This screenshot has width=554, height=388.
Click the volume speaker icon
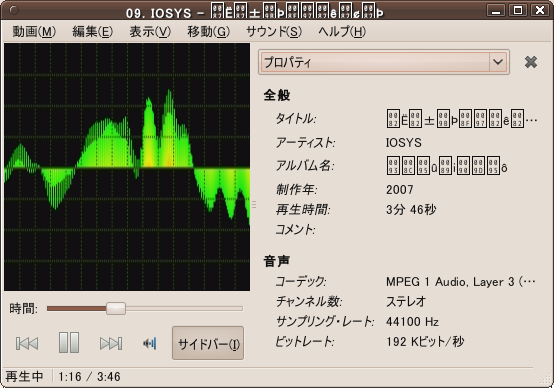point(150,343)
